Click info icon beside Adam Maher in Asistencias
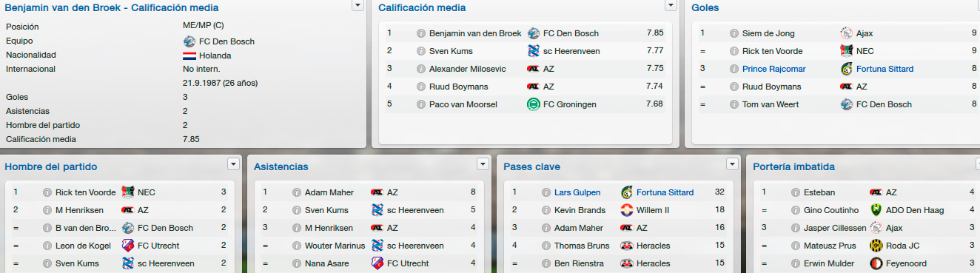The width and height of the screenshot is (980, 273). pyautogui.click(x=297, y=192)
